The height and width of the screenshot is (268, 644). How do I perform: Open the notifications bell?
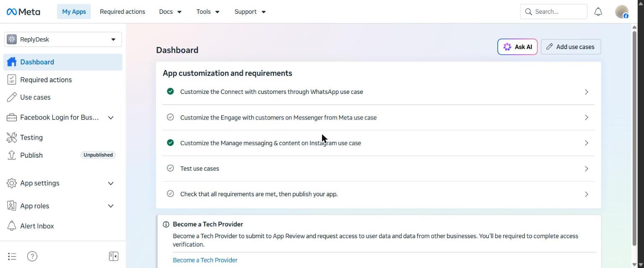[x=598, y=12]
